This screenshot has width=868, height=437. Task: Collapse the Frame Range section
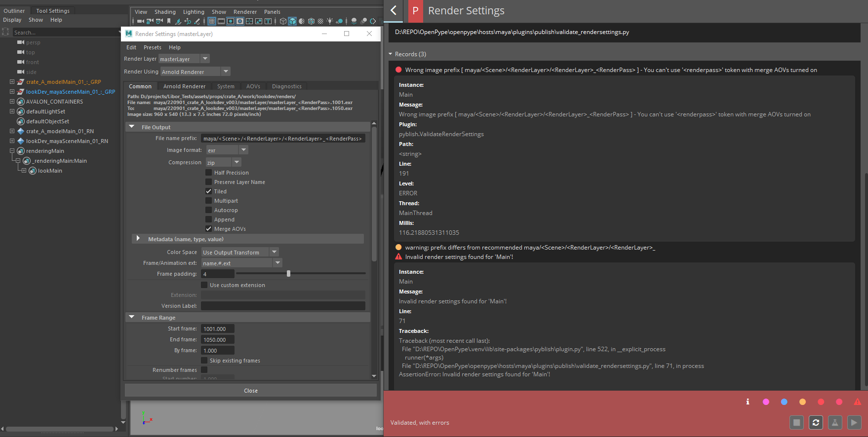click(132, 317)
